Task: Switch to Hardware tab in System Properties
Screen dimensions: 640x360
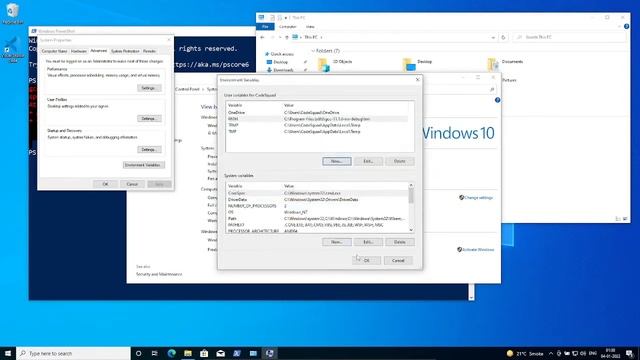Action: coord(78,51)
